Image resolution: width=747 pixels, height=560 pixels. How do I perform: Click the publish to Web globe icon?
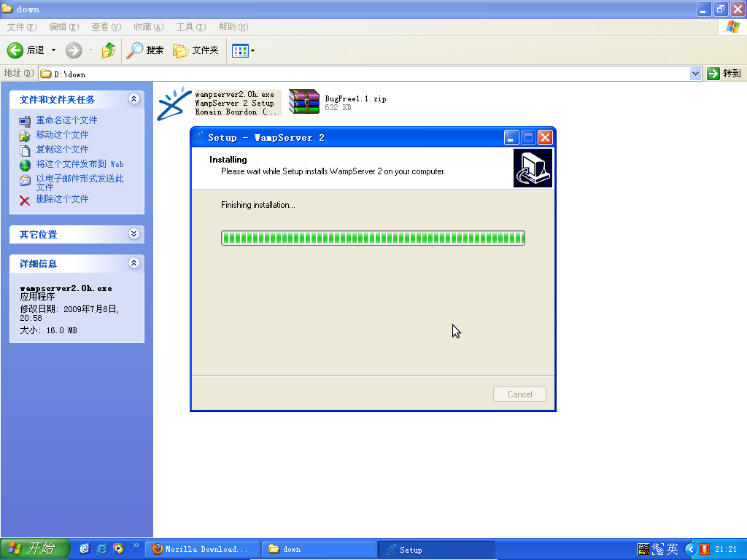point(25,166)
